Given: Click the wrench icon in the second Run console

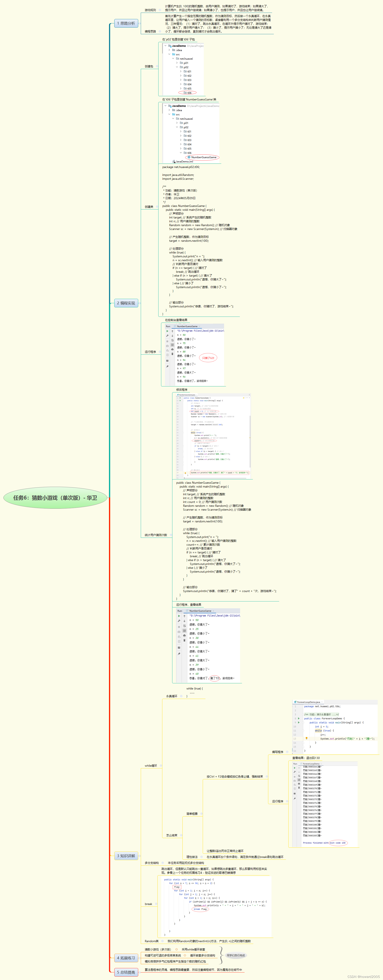Looking at the screenshot, I should click(179, 621).
